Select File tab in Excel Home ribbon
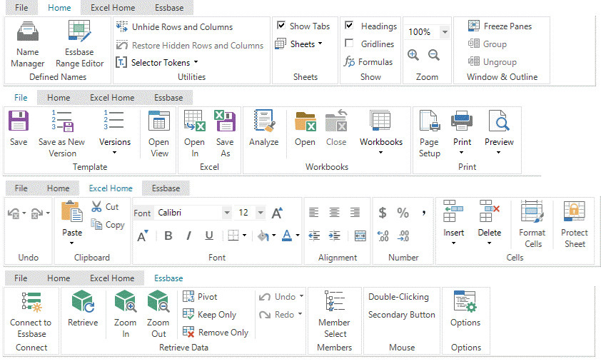The width and height of the screenshot is (601, 364). 21,188
